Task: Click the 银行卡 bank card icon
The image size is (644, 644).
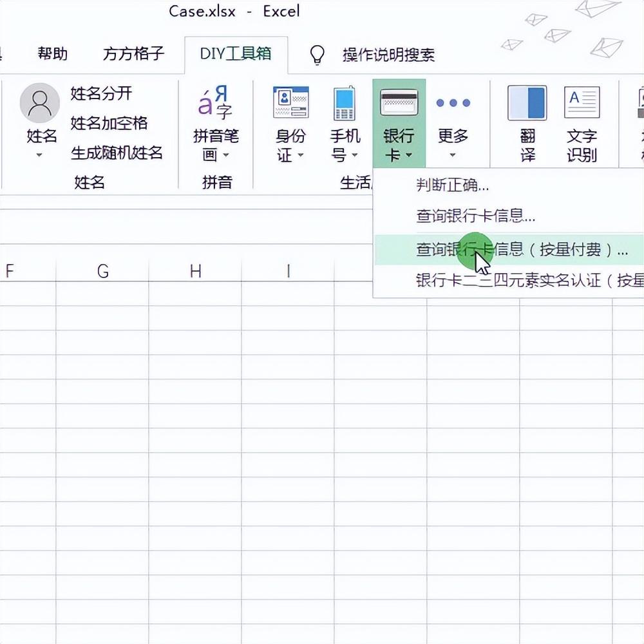Action: [x=399, y=102]
